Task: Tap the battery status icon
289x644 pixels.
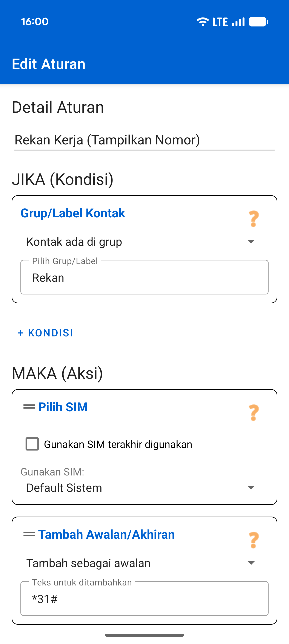Action: tap(258, 22)
